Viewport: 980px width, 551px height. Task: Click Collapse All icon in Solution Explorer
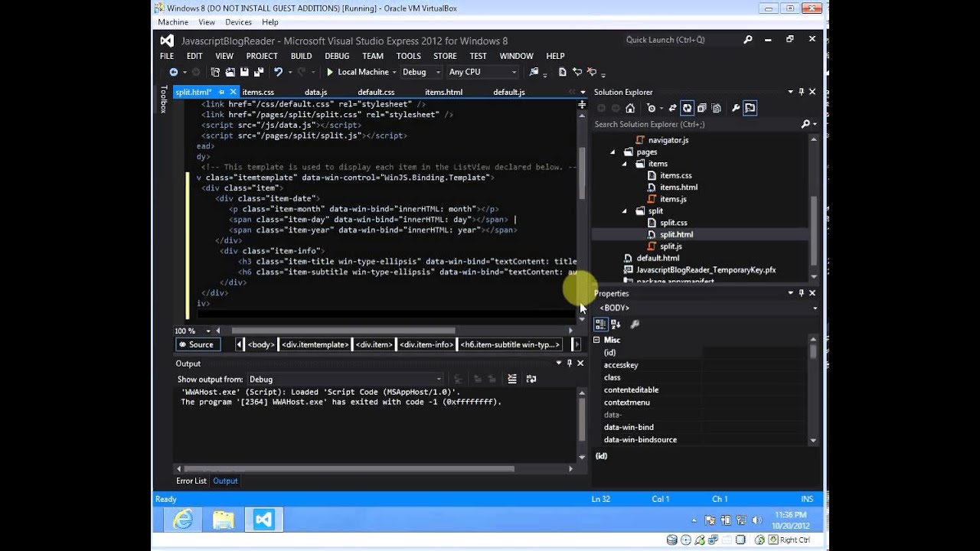[701, 108]
